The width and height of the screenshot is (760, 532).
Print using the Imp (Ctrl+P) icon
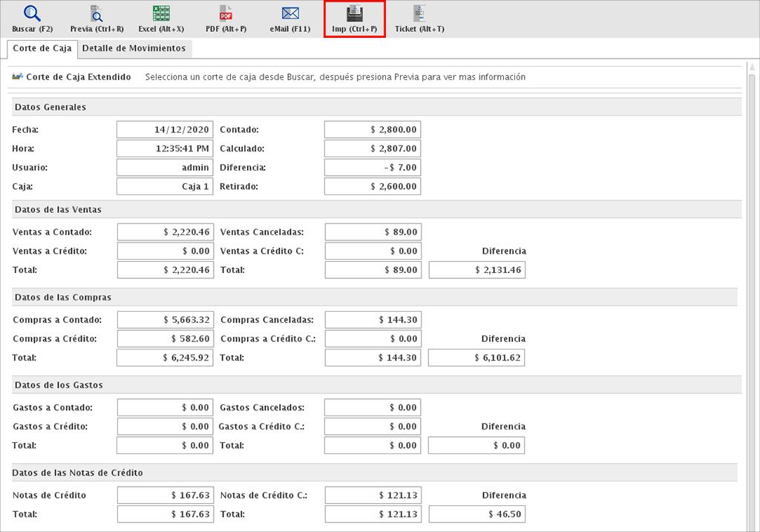pyautogui.click(x=355, y=15)
